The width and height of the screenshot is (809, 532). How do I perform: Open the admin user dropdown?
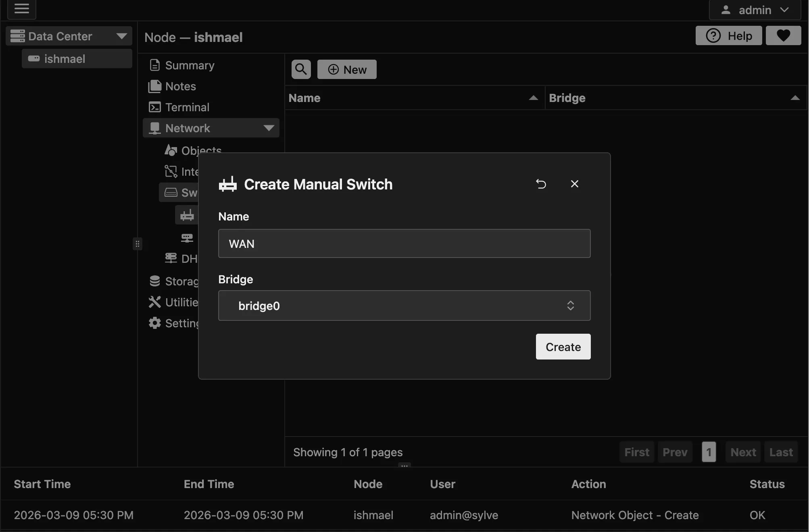point(755,10)
